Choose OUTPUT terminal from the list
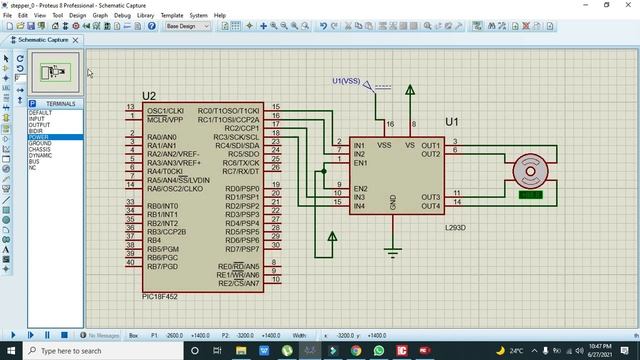 (x=39, y=125)
